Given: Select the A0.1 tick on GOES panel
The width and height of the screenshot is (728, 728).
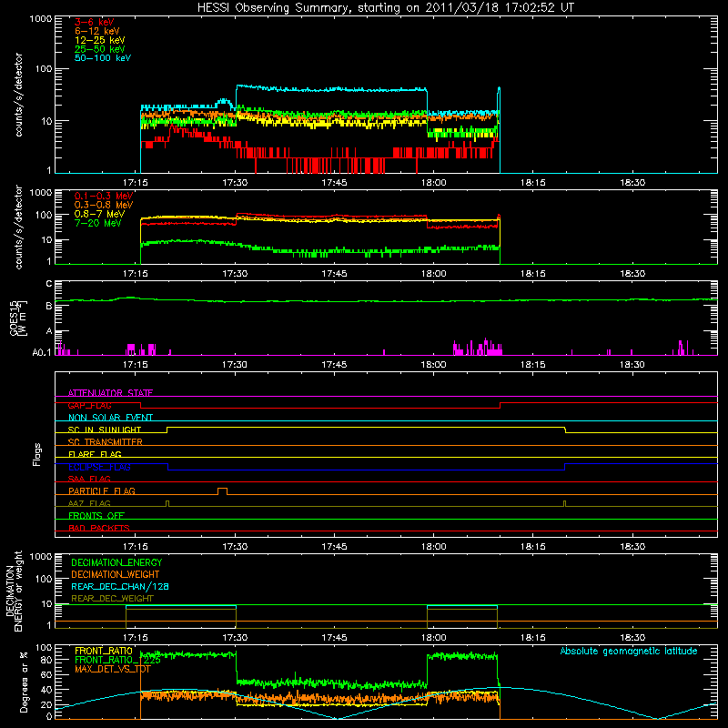Looking at the screenshot, I should click(42, 353).
